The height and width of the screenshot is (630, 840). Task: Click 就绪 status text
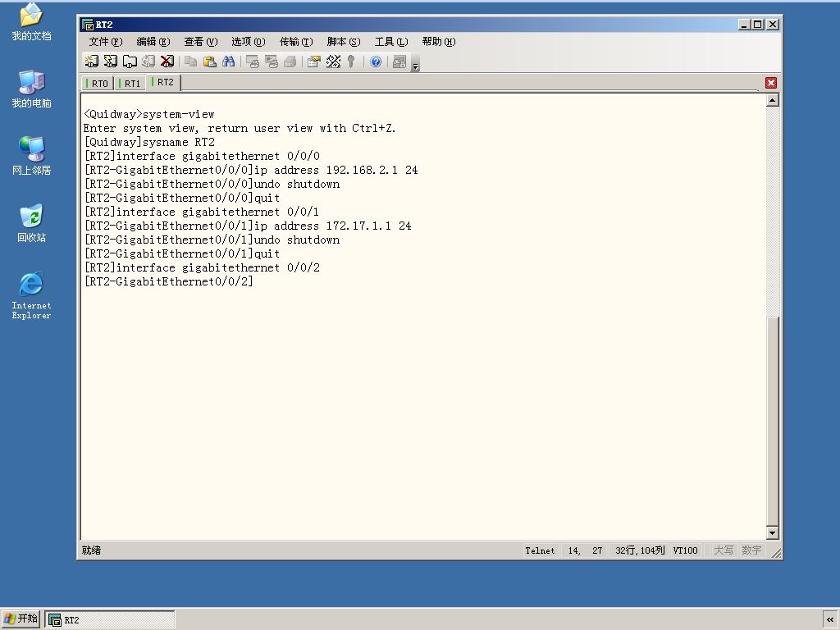point(91,550)
